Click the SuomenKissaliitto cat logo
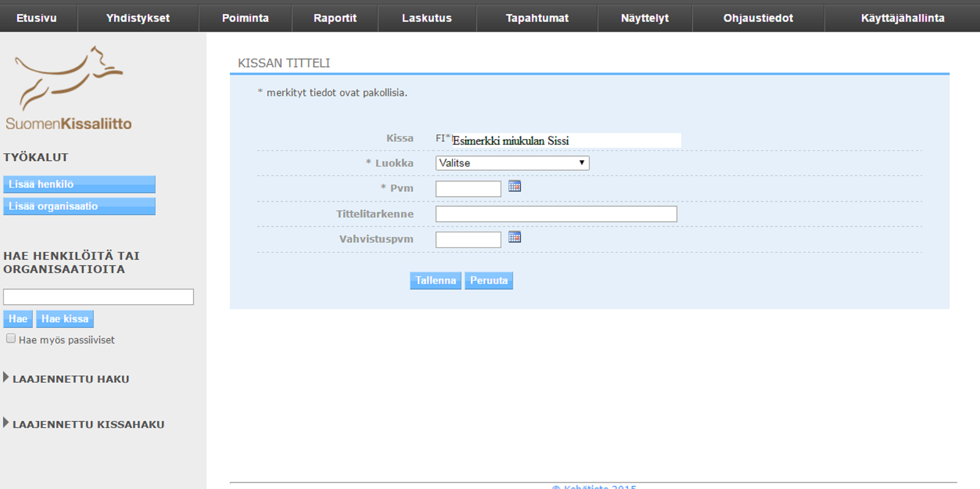 (x=69, y=88)
